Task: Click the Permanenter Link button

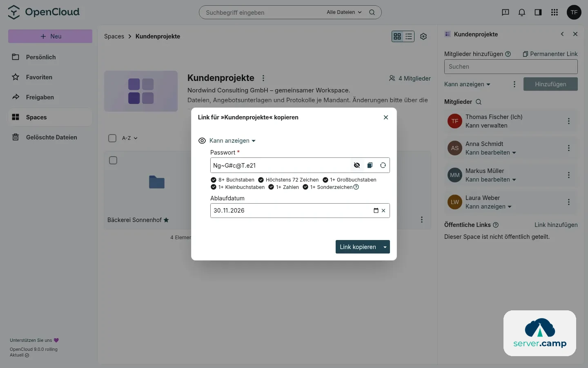Action: 550,54
